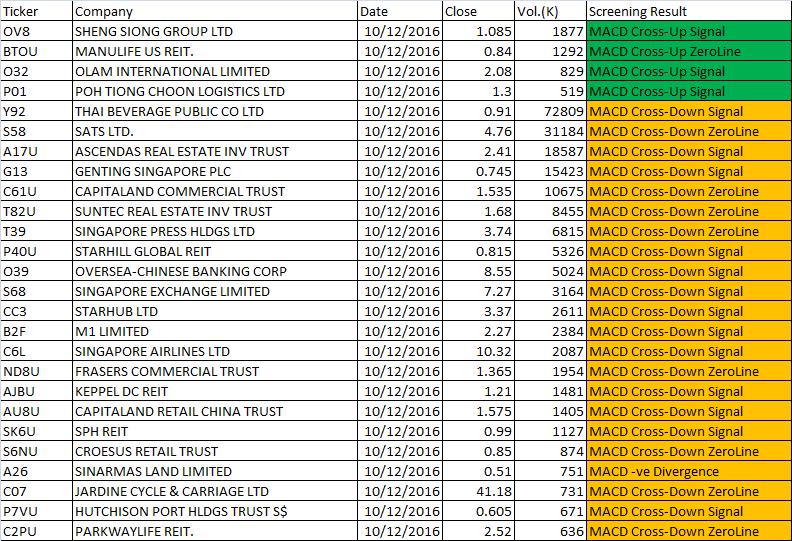Select the Ticker column header
792x541 pixels.
pos(36,11)
